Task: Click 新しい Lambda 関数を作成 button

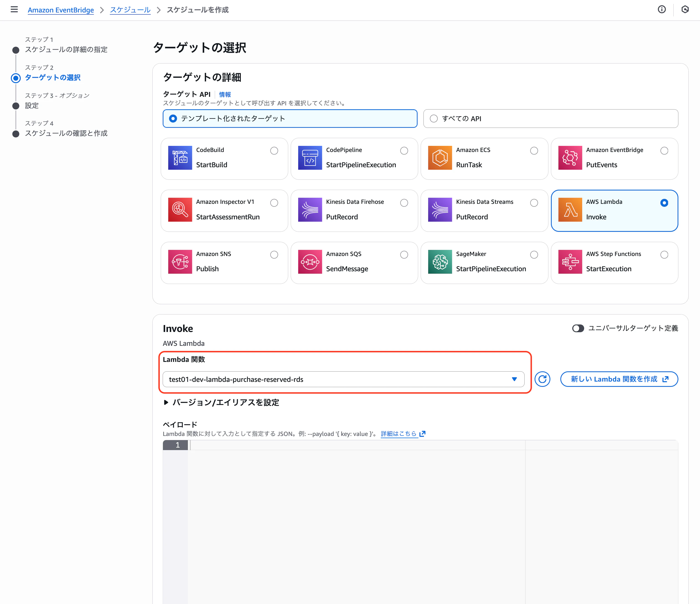Action: [x=619, y=379]
